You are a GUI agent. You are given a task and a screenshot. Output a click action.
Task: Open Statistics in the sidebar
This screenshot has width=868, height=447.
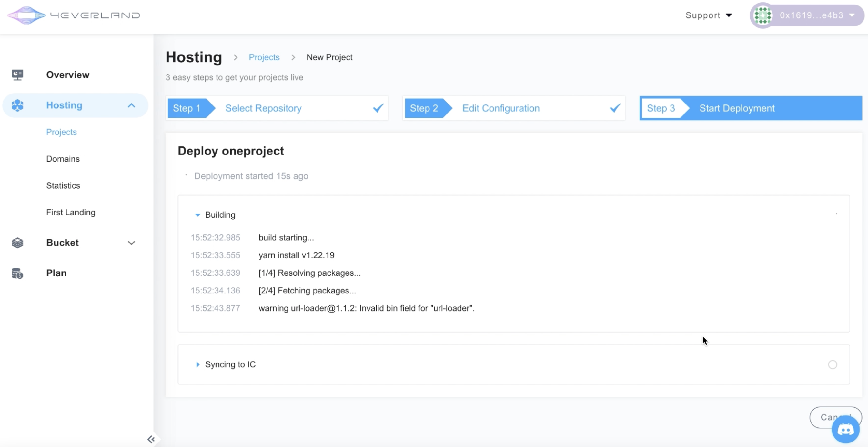[63, 185]
